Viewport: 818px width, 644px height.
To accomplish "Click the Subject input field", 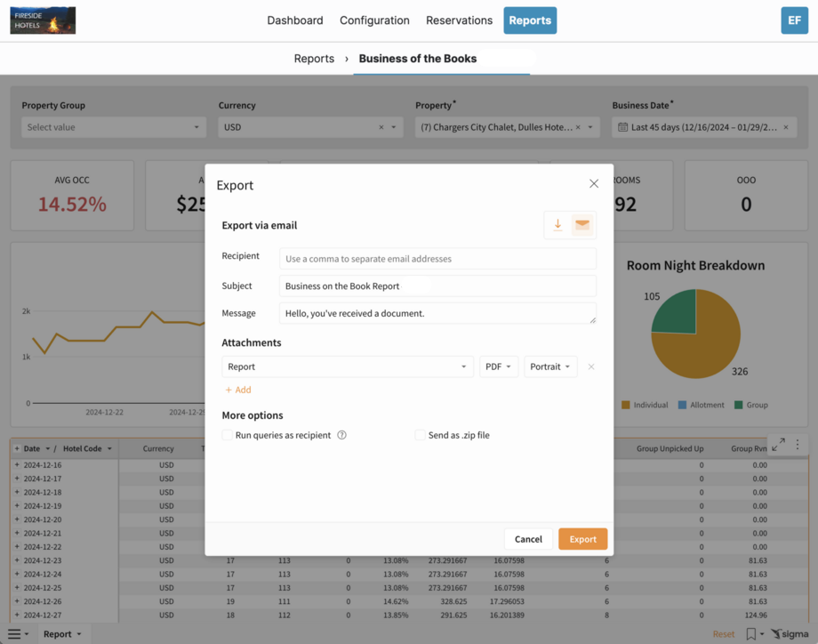I will click(x=437, y=286).
